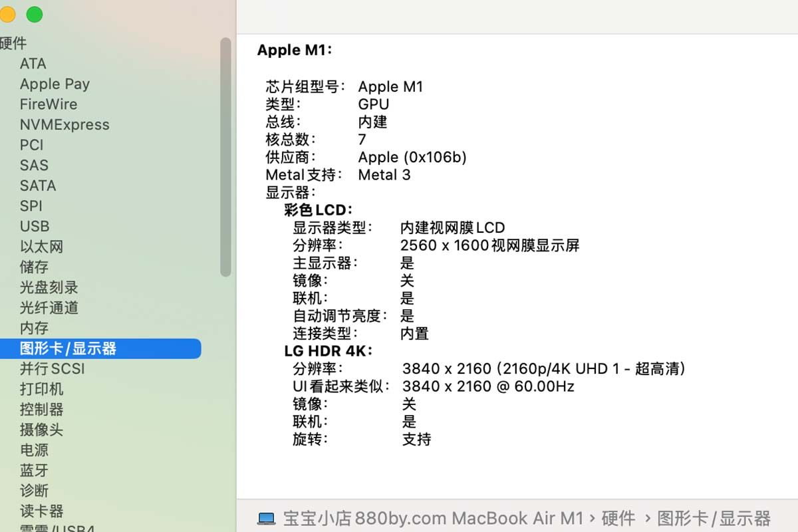Click 硬件 in the bottom path bar
Image resolution: width=798 pixels, height=532 pixels.
[x=617, y=519]
